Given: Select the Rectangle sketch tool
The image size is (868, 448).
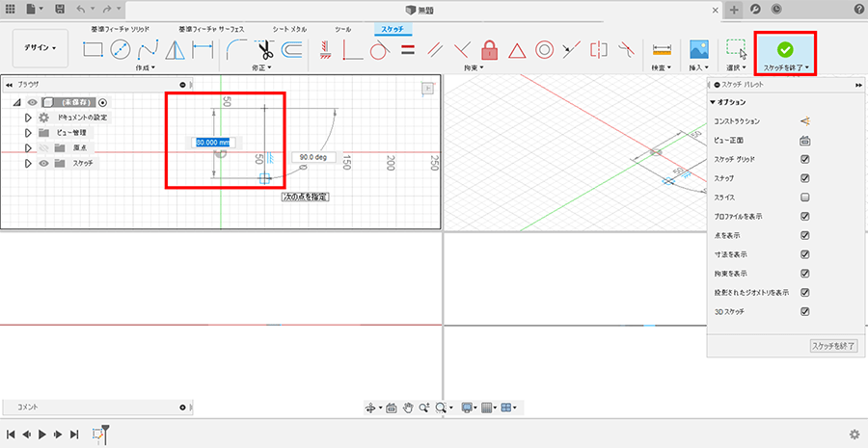Looking at the screenshot, I should (93, 49).
